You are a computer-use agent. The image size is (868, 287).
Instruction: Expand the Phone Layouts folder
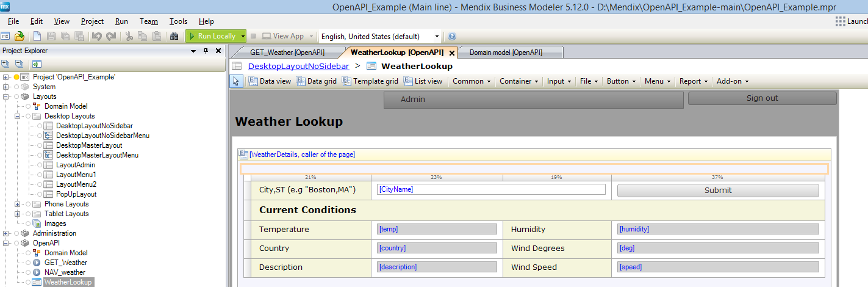pyautogui.click(x=18, y=204)
